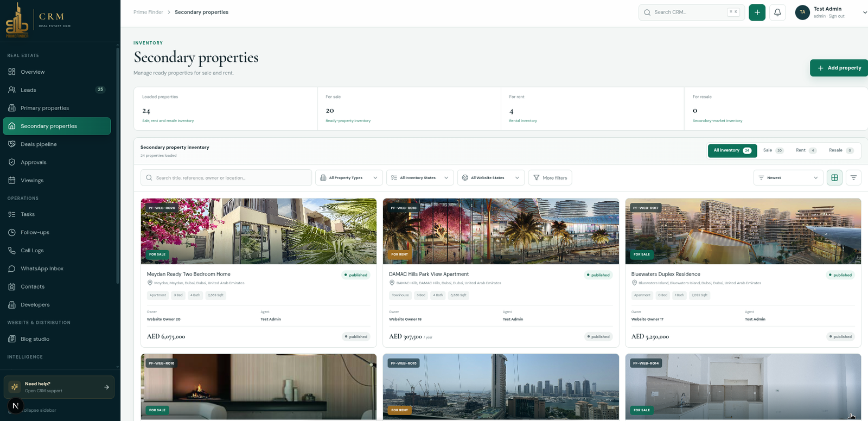This screenshot has height=421, width=868.
Task: Click the AED 6,075,000 price
Action: click(166, 336)
